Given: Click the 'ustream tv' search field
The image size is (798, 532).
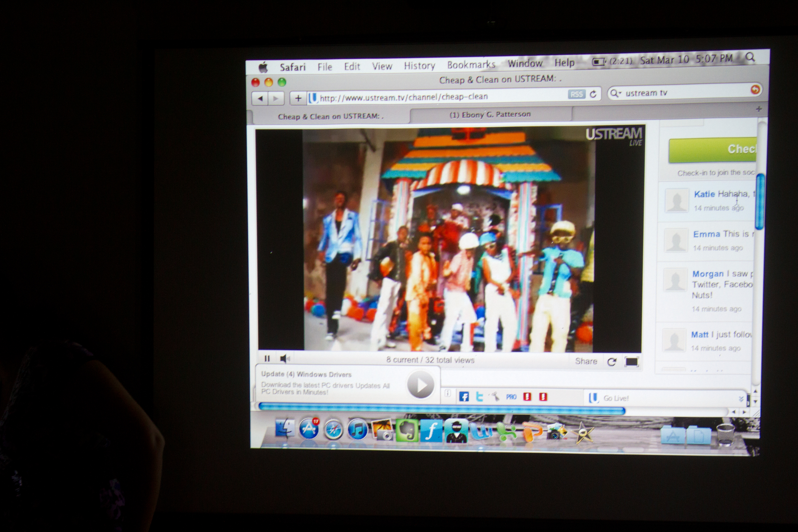Looking at the screenshot, I should click(x=685, y=92).
